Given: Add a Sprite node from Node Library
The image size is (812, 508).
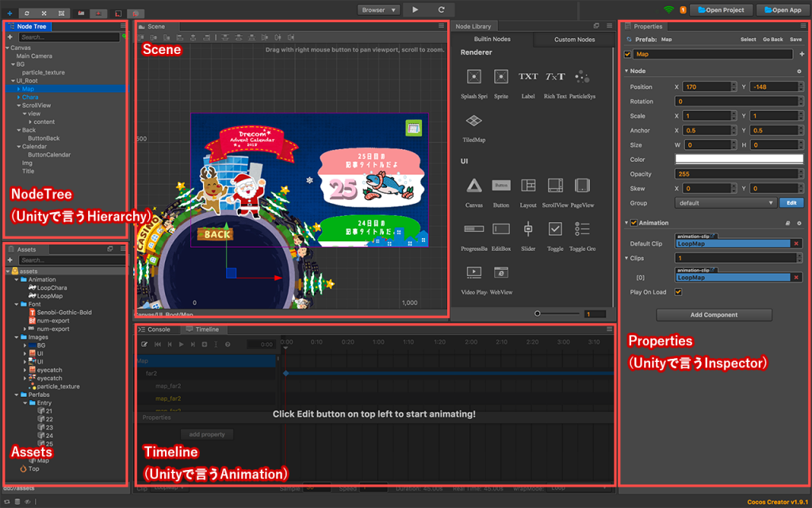Looking at the screenshot, I should 501,77.
